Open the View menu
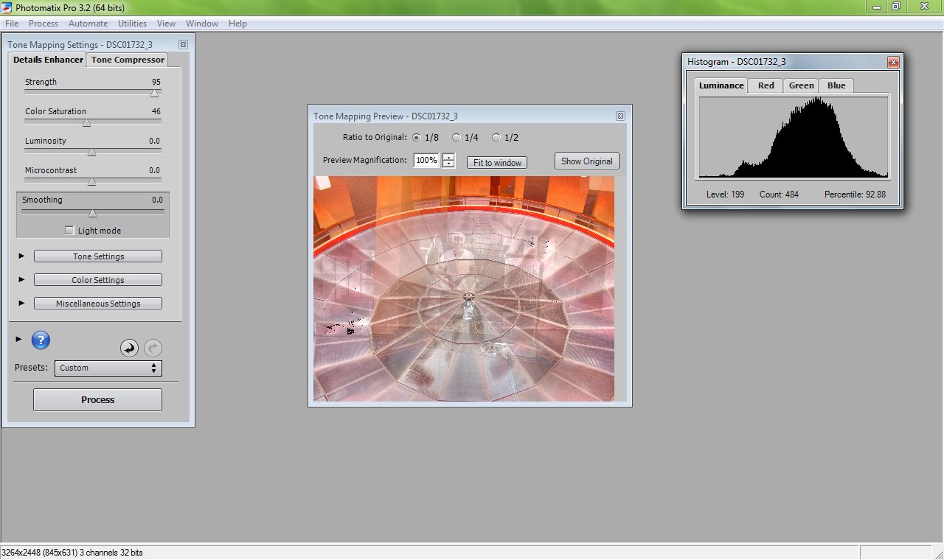The height and width of the screenshot is (560, 944). (x=166, y=24)
